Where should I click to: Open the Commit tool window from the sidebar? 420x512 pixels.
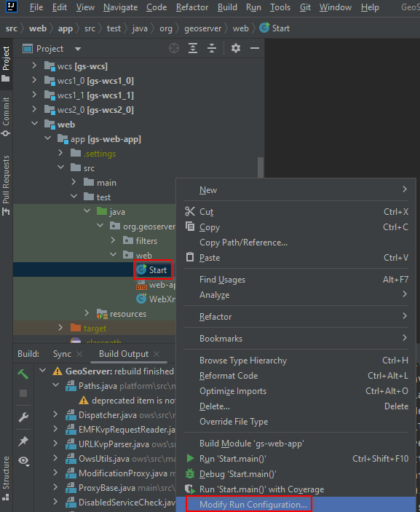click(x=6, y=117)
